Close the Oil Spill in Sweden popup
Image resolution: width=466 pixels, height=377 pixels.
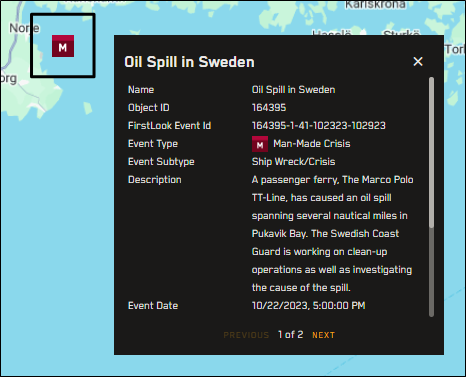418,61
